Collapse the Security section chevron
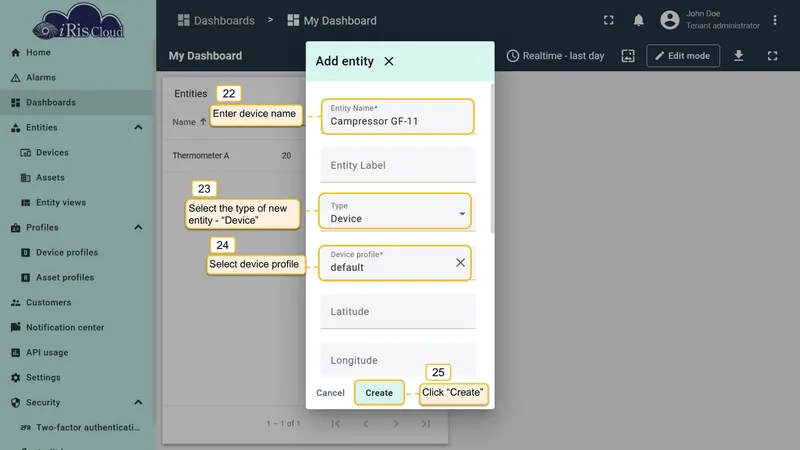Screen dimensions: 800x450 pos(138,403)
